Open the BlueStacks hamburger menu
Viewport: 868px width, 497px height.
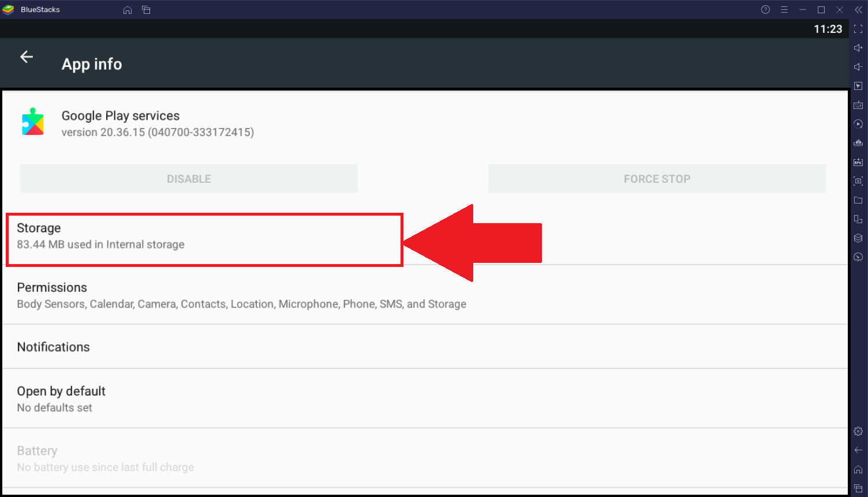784,10
